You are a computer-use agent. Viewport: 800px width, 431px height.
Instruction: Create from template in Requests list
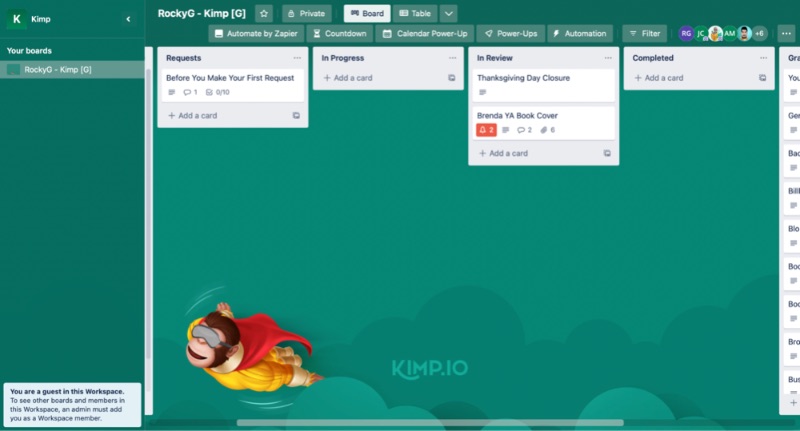(x=296, y=116)
